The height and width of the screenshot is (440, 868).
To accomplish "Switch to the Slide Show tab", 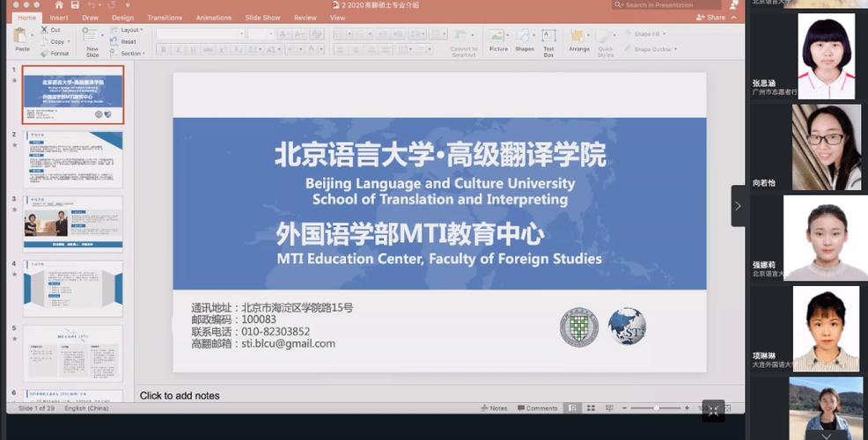I will tap(262, 18).
